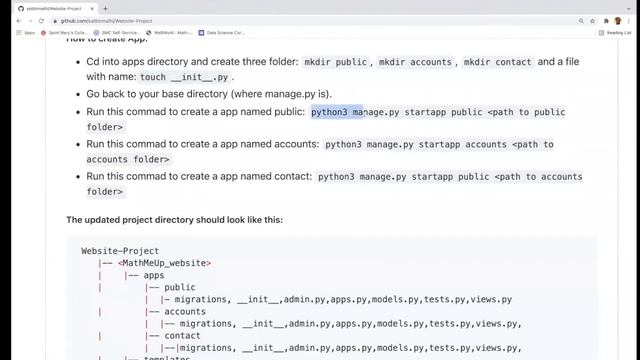Click the 'mkdir accounts' code snippet
This screenshot has height=360, width=640.
point(415,62)
